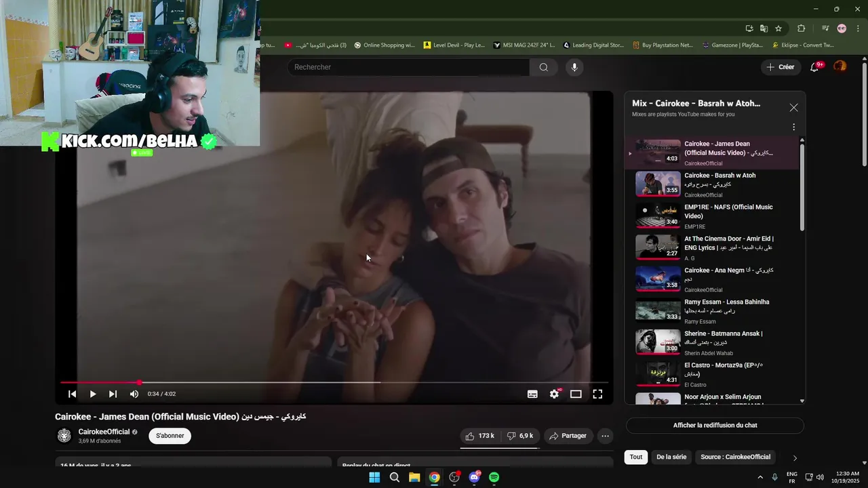Open YouTube notifications bell
Viewport: 868px width, 488px height.
click(815, 67)
